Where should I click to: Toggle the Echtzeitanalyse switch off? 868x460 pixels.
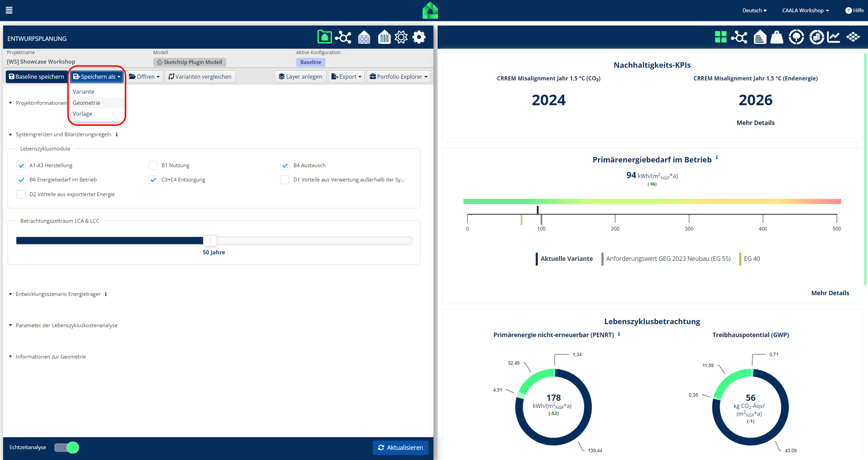tap(67, 447)
